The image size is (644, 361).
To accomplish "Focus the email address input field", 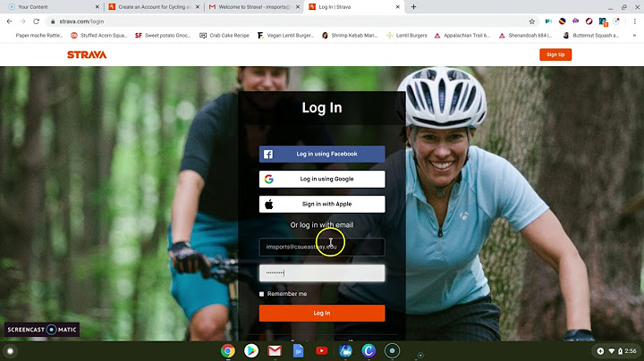I will 322,247.
